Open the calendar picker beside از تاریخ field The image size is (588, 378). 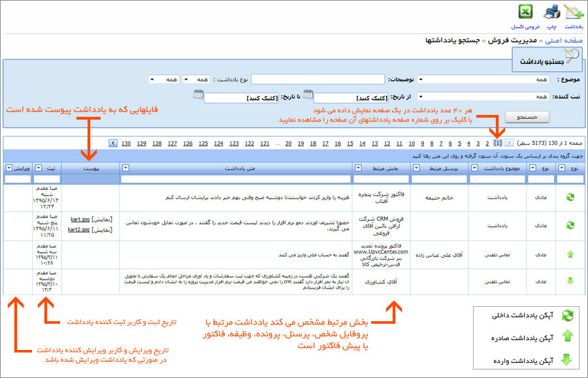coord(308,95)
